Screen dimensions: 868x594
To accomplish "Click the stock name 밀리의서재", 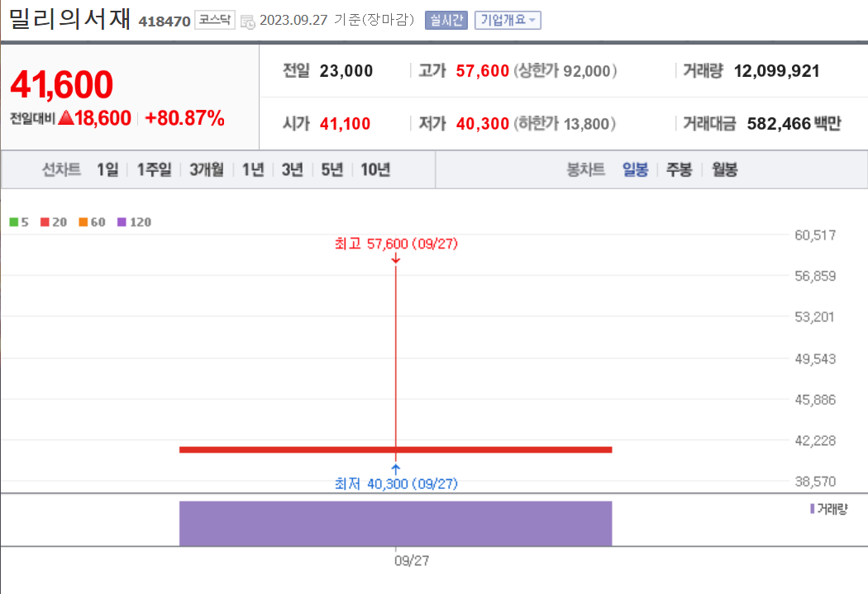I will click(x=69, y=19).
